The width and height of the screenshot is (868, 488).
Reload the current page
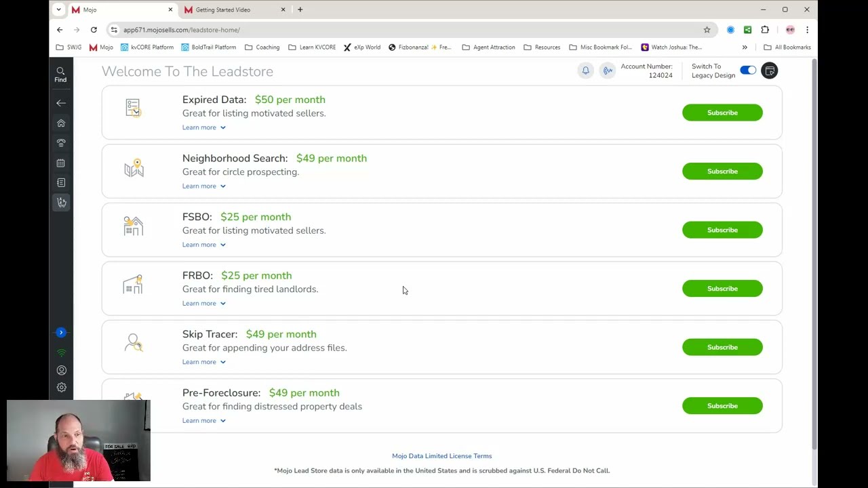pos(94,30)
